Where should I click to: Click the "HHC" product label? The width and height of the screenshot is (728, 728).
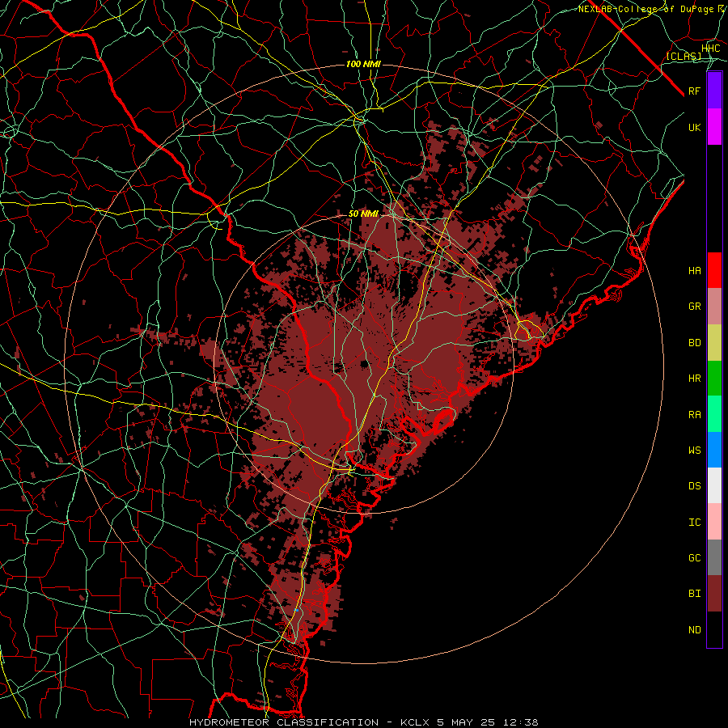coord(711,49)
